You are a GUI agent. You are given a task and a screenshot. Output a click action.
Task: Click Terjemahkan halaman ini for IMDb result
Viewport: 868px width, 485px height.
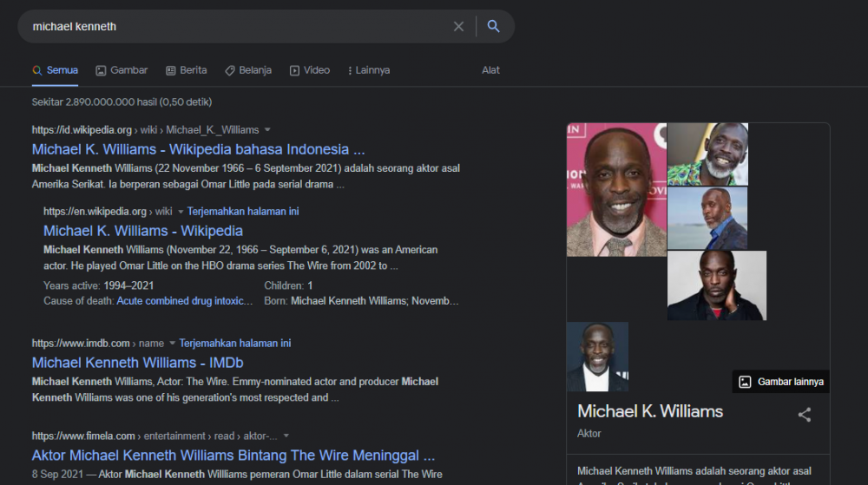coord(234,343)
